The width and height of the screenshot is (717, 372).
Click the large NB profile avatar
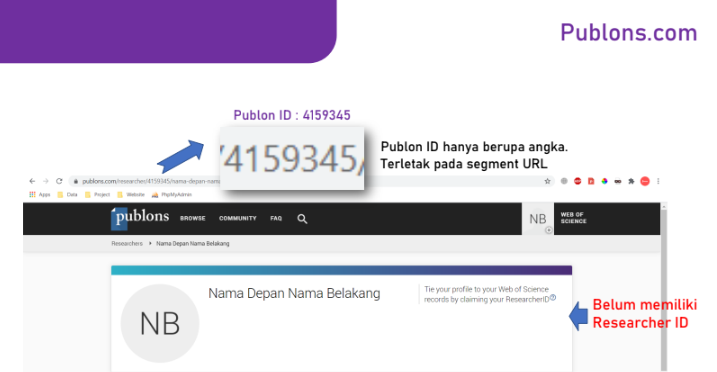[160, 324]
